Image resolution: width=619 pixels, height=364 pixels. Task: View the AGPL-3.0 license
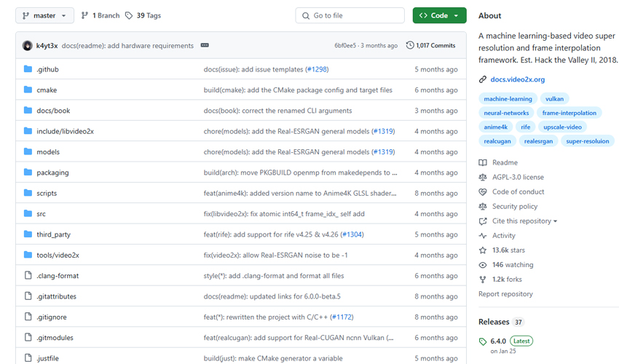[518, 177]
